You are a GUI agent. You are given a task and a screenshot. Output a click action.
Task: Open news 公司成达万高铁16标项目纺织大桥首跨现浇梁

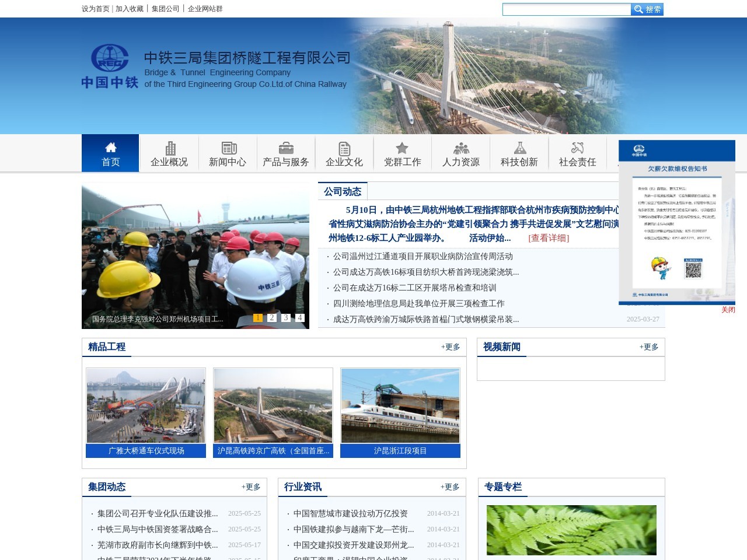(x=426, y=272)
